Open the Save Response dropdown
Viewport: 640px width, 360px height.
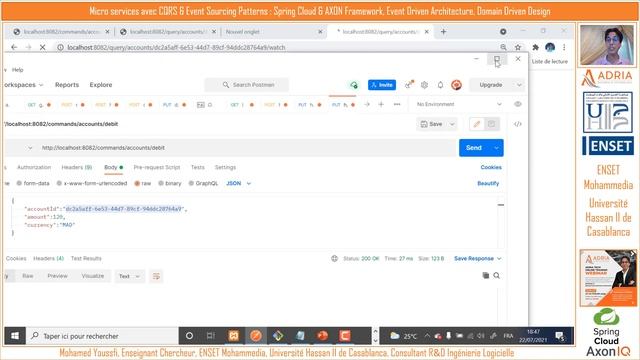[x=478, y=258]
